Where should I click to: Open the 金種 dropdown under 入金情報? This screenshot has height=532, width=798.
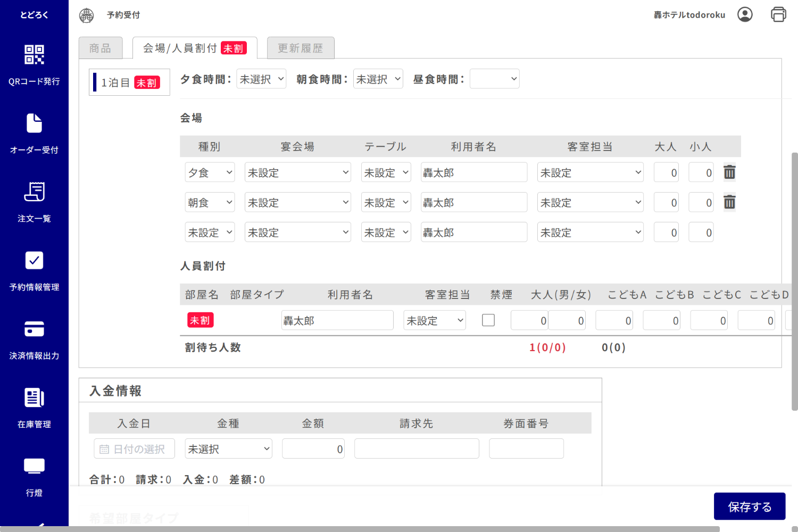(228, 448)
